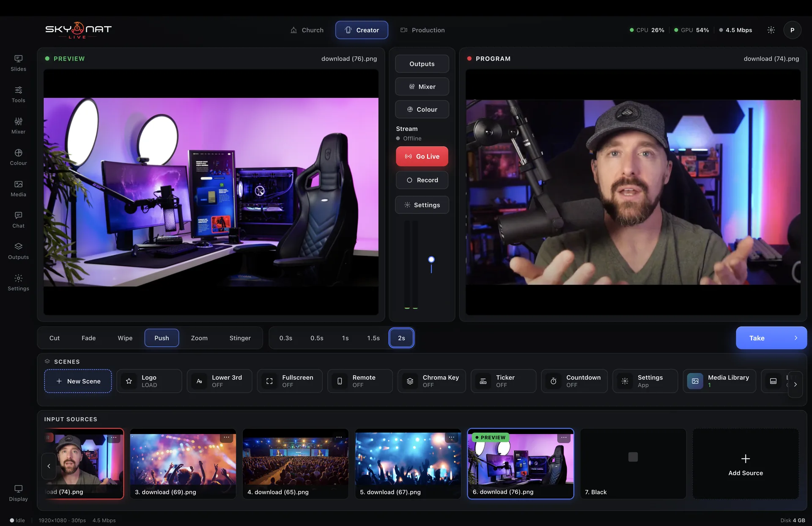
Task: Select the Wipe transition
Action: [x=125, y=338]
